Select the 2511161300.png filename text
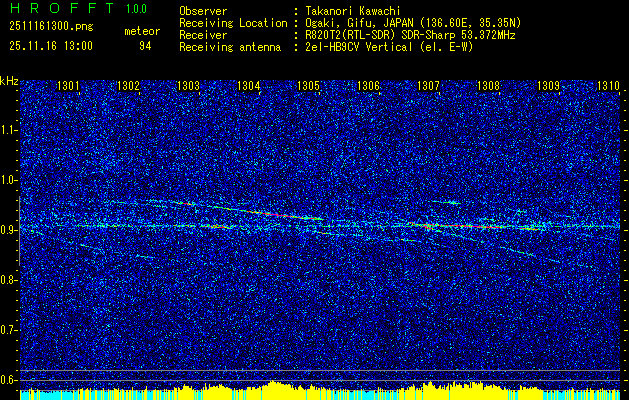629x400 pixels. coord(51,26)
